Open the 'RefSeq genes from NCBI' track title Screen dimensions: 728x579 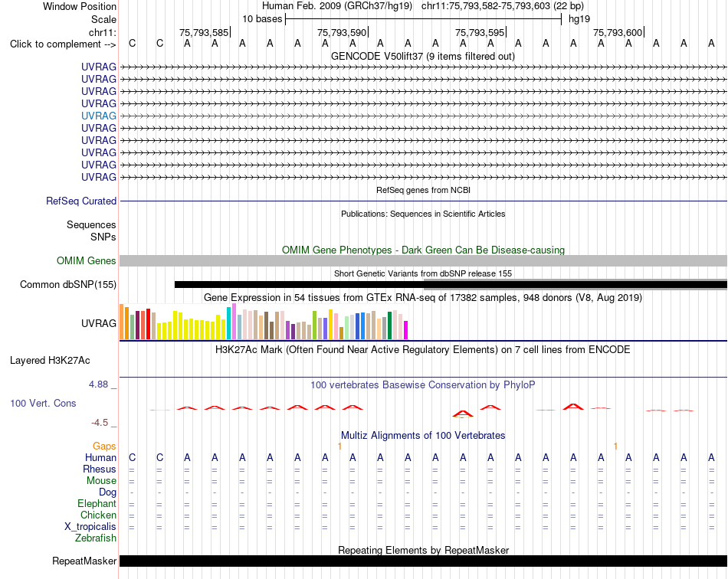(423, 190)
